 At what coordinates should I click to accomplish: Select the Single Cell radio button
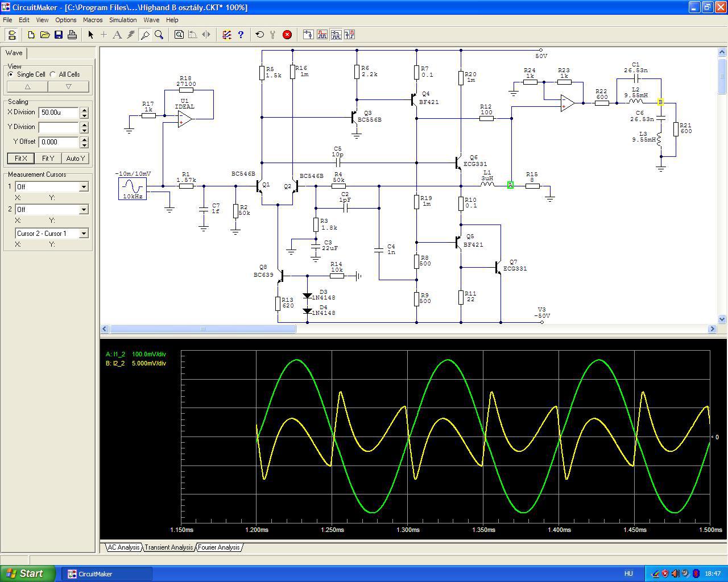click(11, 74)
